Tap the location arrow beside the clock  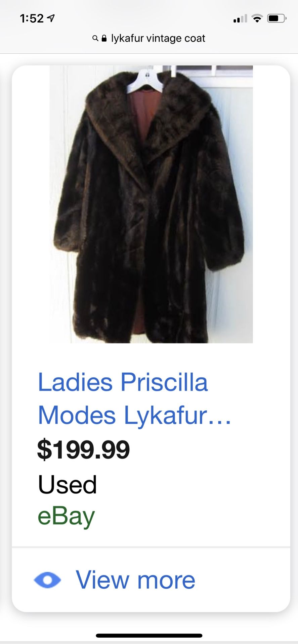[x=51, y=18]
